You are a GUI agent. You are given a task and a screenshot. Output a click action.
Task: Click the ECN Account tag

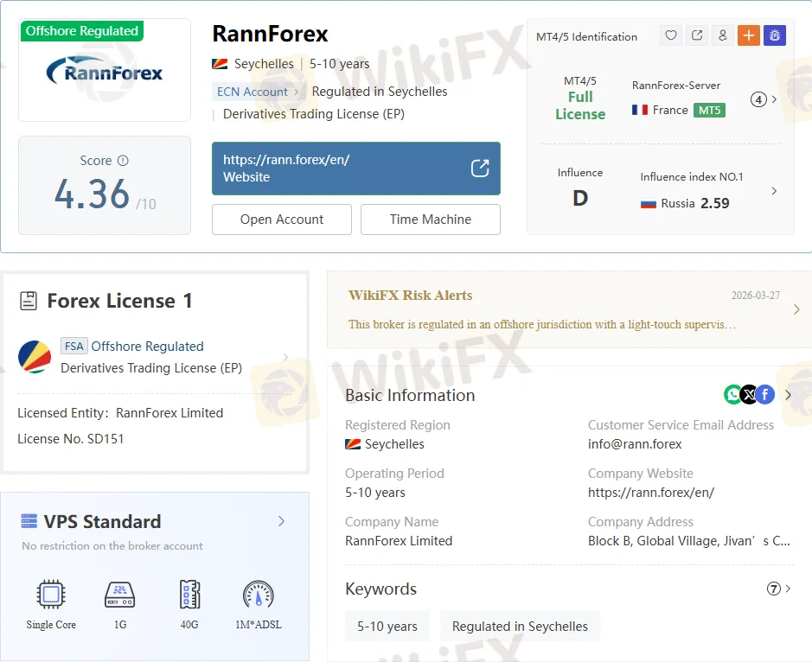256,92
